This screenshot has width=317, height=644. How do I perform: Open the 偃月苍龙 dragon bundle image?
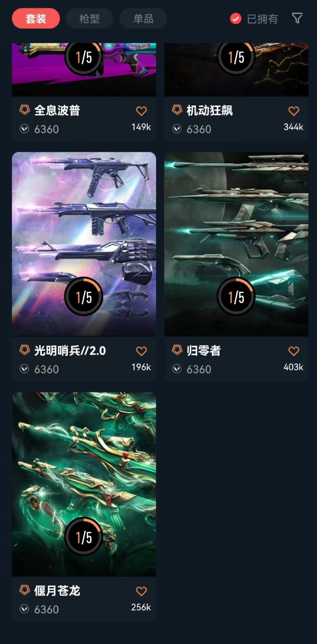click(84, 484)
